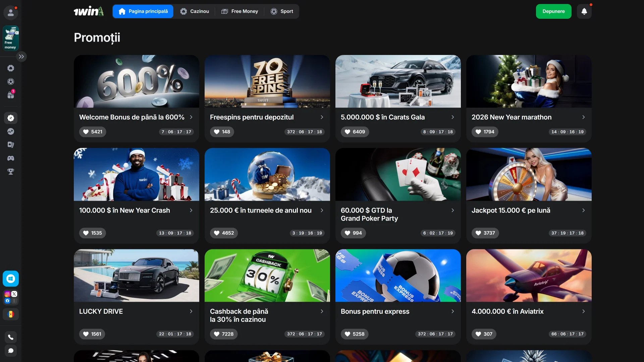
Task: Open phone support via the phone icon
Action: [x=11, y=337]
